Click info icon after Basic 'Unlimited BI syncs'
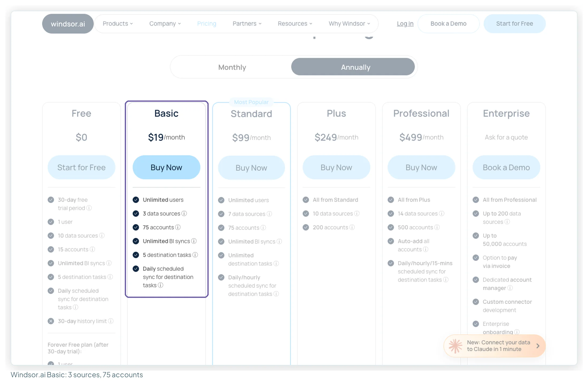Screen dimensions: 588x385 click(194, 241)
